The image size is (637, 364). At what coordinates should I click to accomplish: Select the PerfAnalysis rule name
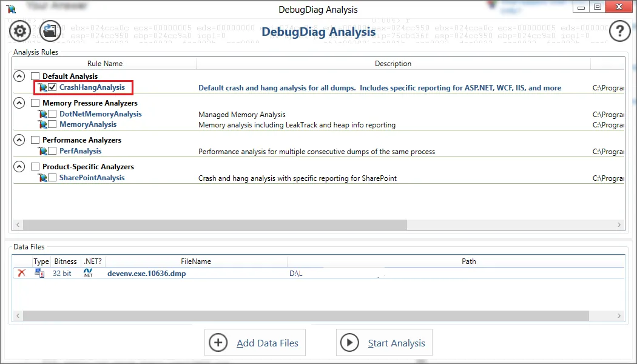81,151
